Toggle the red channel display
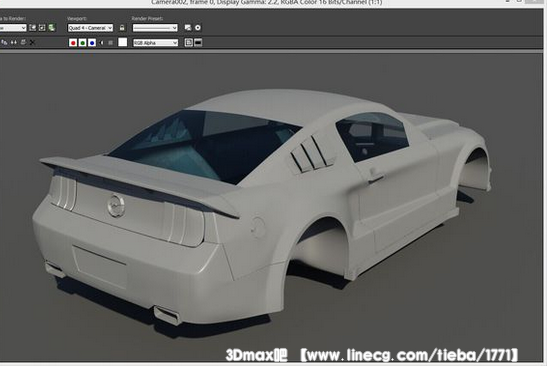Viewport: 547px width, 372px height. click(73, 43)
